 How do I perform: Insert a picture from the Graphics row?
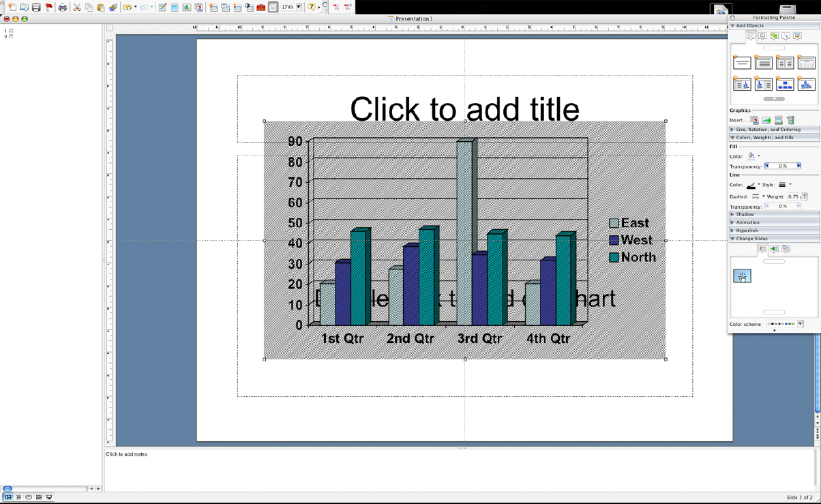(754, 120)
